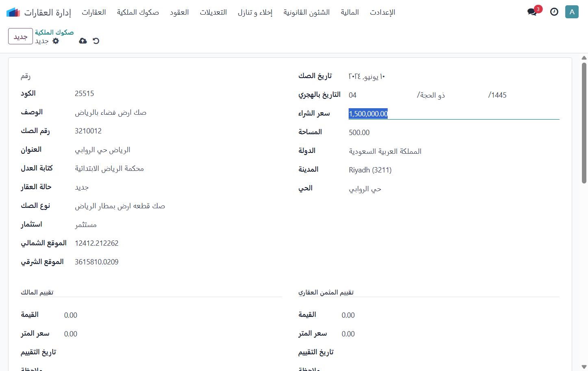Click الموقع الشرقي field 3615810.0209
The image size is (588, 371).
178,262
